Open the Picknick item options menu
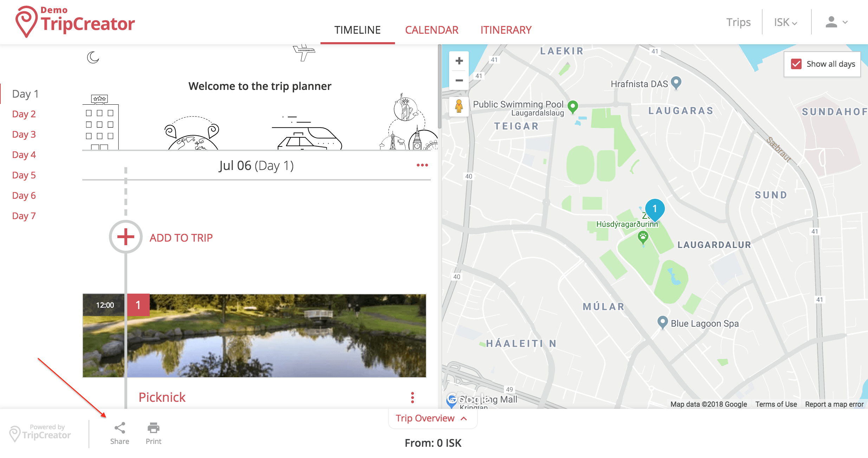The height and width of the screenshot is (458, 868). point(413,398)
